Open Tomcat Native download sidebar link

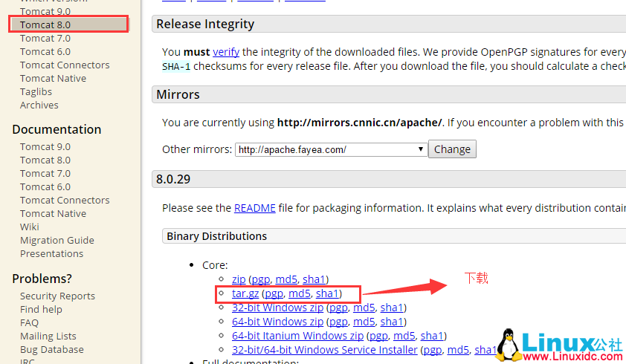[53, 78]
